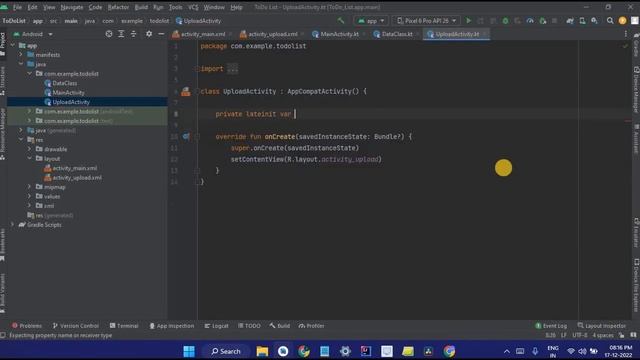640x360 pixels.
Task: Open the App Inspection tool window
Action: pyautogui.click(x=171, y=326)
